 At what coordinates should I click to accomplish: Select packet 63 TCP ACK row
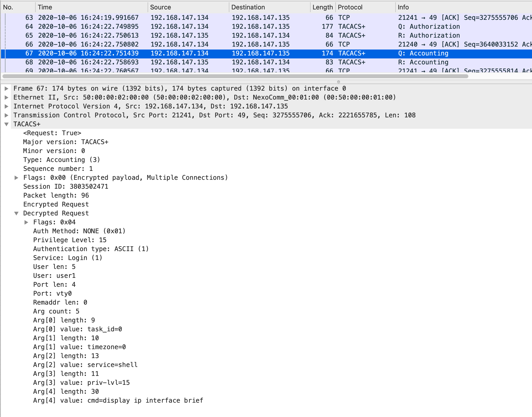point(248,18)
